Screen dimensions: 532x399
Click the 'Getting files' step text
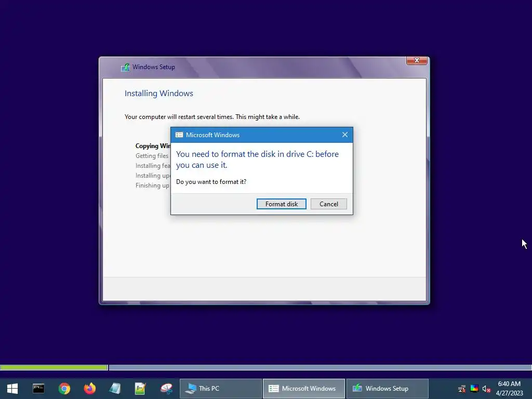(152, 156)
